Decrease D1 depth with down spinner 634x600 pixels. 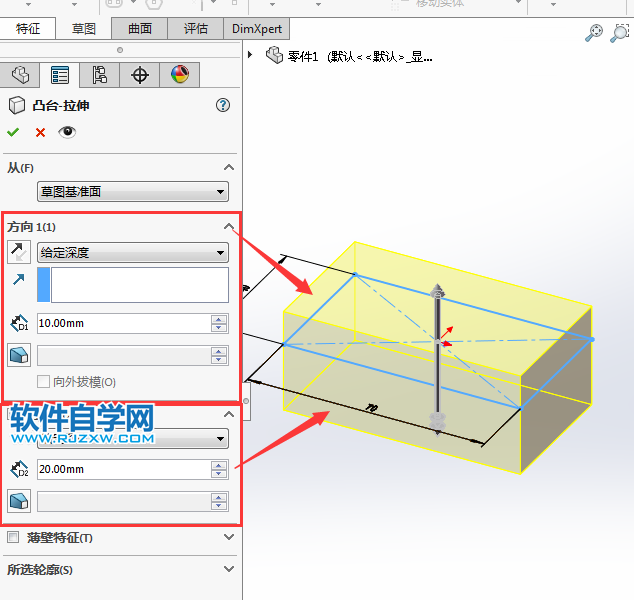[x=219, y=328]
